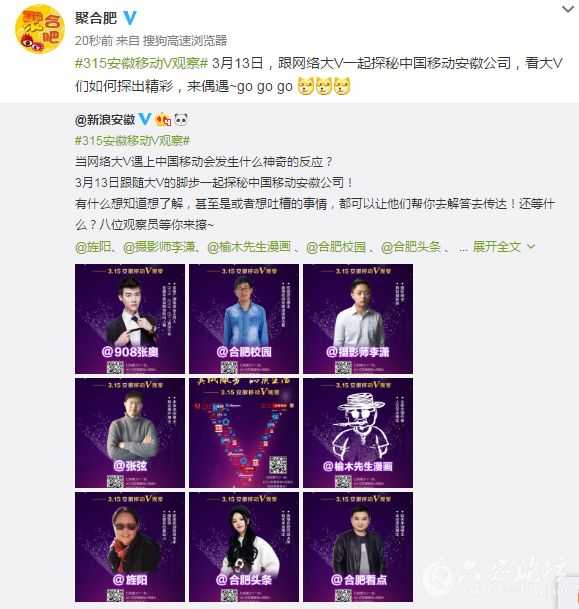Open the 聚合肥 profile avatar
Screen dimensions: 579x609
[x=40, y=29]
